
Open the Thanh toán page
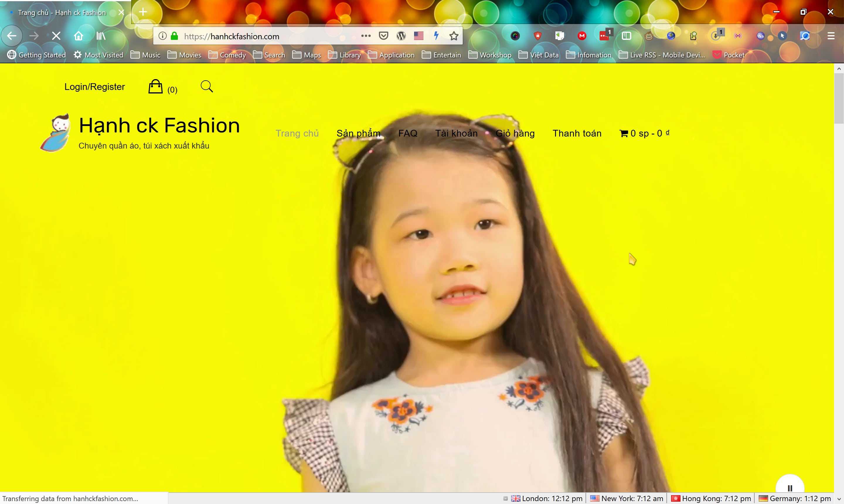(x=577, y=133)
